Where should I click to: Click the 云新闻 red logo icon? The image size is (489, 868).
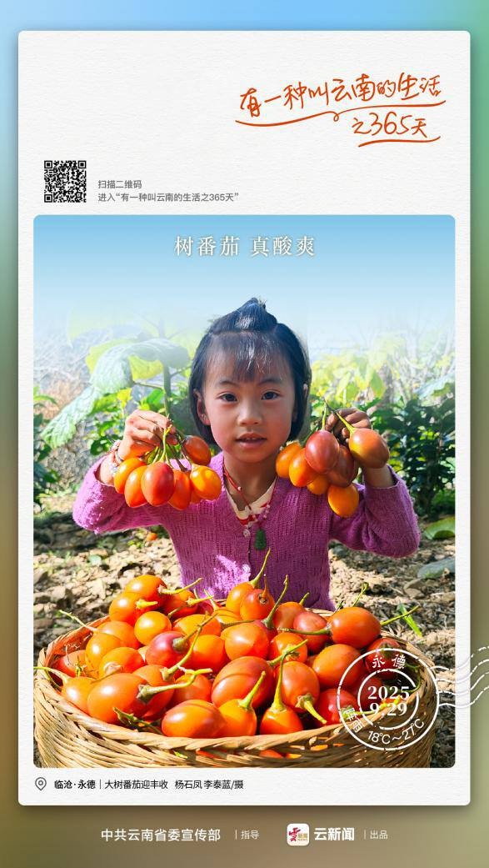click(297, 835)
